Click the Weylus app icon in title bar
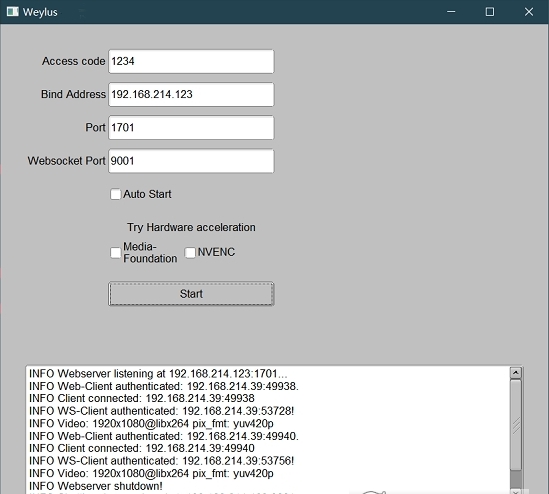The height and width of the screenshot is (494, 549). click(x=13, y=12)
